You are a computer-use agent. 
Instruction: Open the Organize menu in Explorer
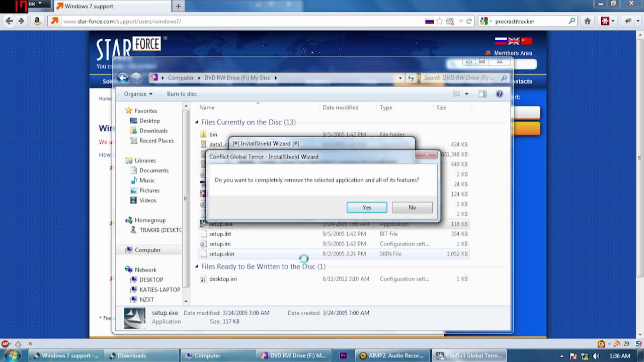138,94
